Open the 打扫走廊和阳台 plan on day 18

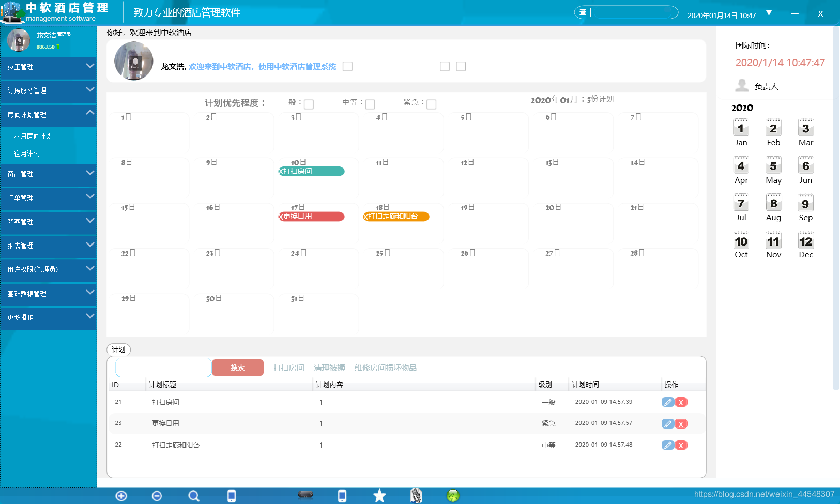tap(396, 216)
